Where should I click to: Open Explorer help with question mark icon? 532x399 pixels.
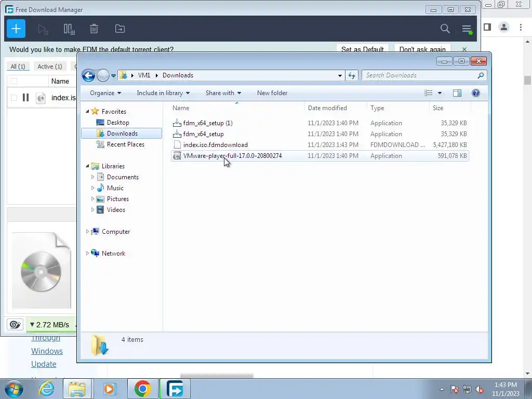(x=476, y=93)
